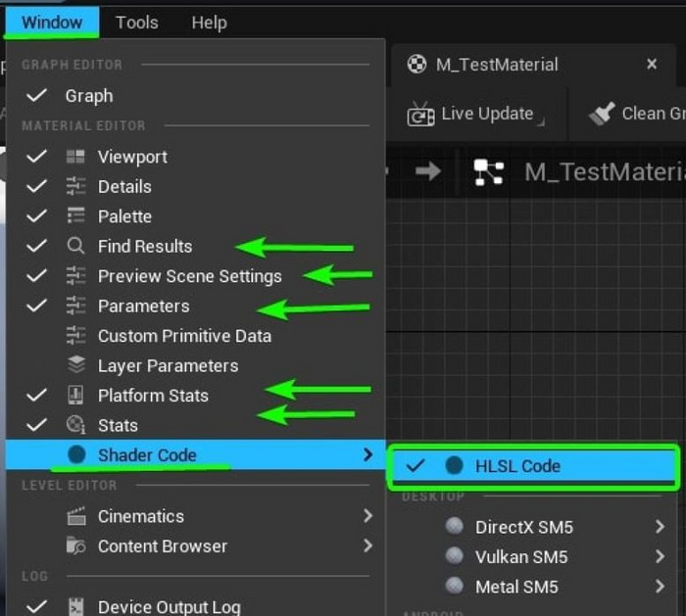Open the Tools menu
The height and width of the screenshot is (616, 686).
coord(137,23)
